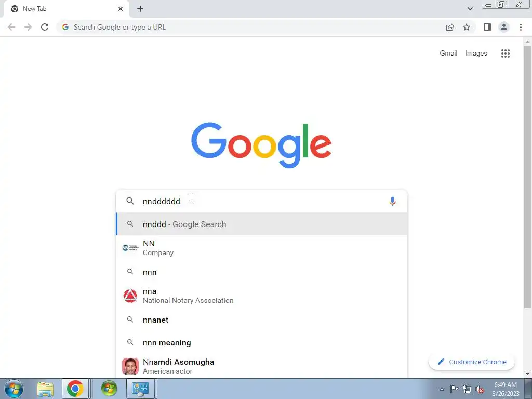Open the user profile avatar

pyautogui.click(x=504, y=27)
